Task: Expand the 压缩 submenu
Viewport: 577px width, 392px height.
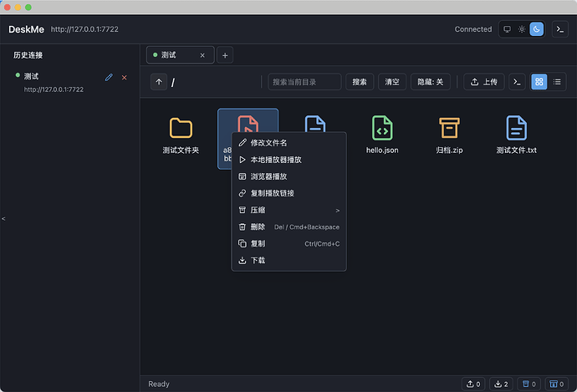Action: [288, 210]
